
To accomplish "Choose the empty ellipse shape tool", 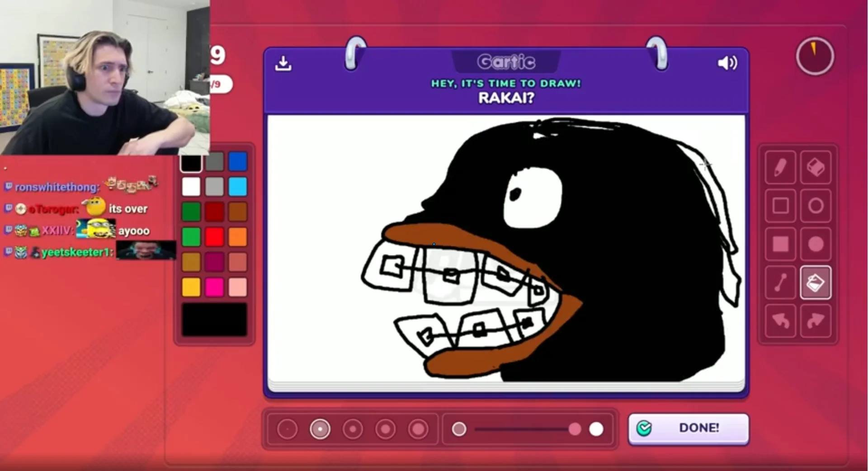I will 816,206.
